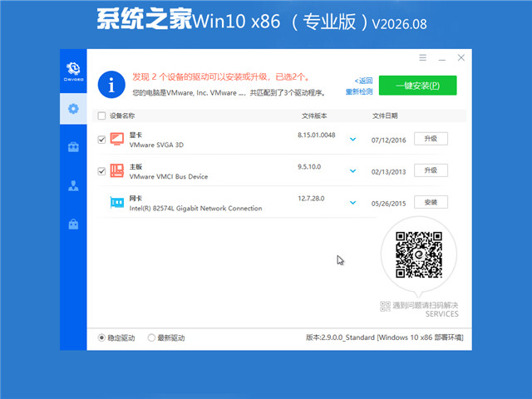Click the green 一键安装(P) button
The width and height of the screenshot is (532, 399).
[x=417, y=85]
